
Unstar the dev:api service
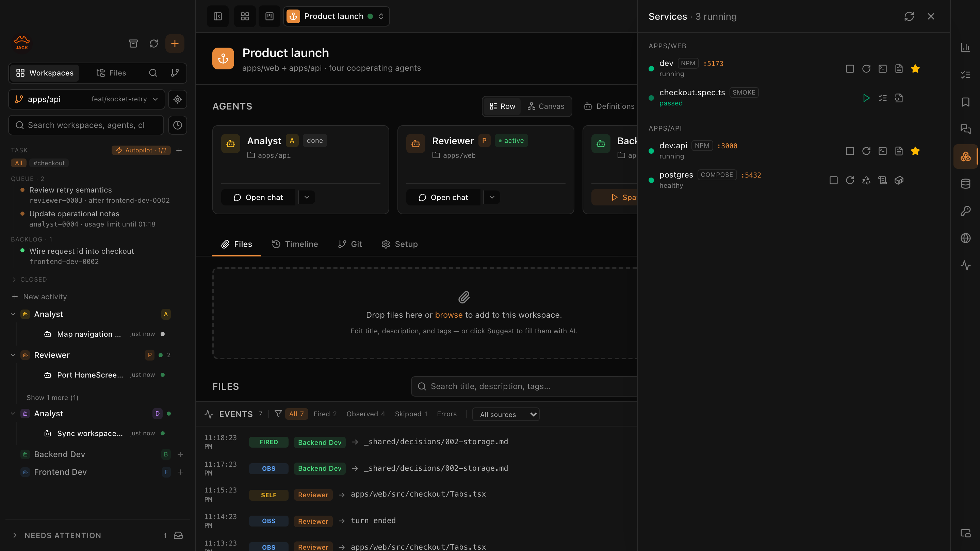915,151
